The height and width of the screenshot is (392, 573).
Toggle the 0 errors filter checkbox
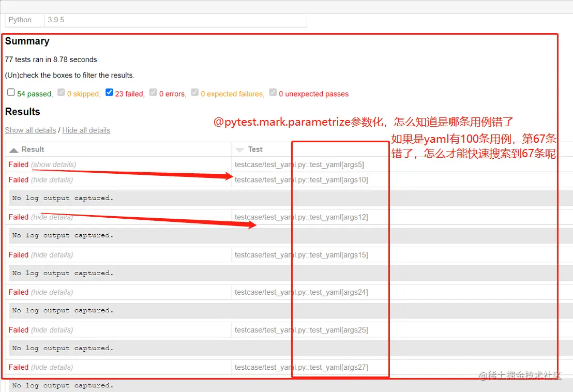pos(153,93)
